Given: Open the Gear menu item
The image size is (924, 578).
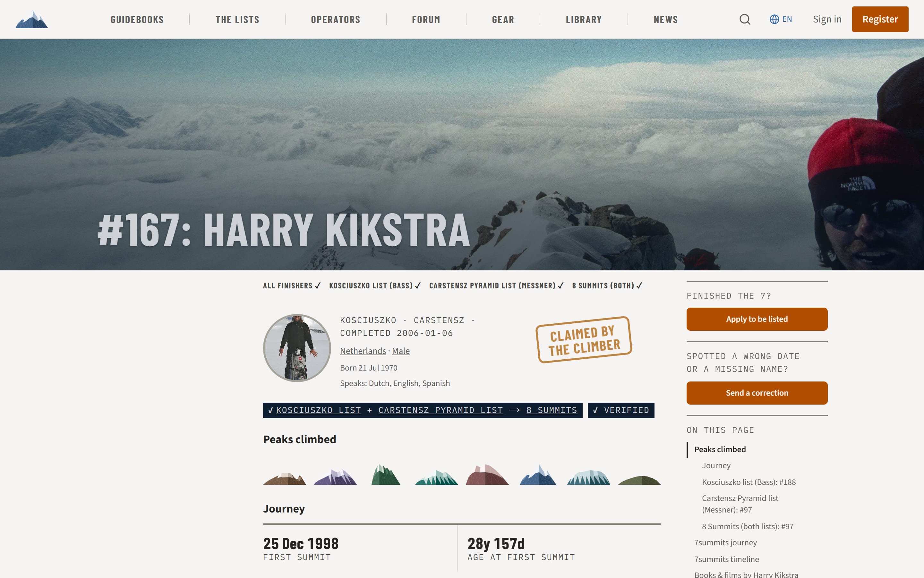Looking at the screenshot, I should (503, 20).
